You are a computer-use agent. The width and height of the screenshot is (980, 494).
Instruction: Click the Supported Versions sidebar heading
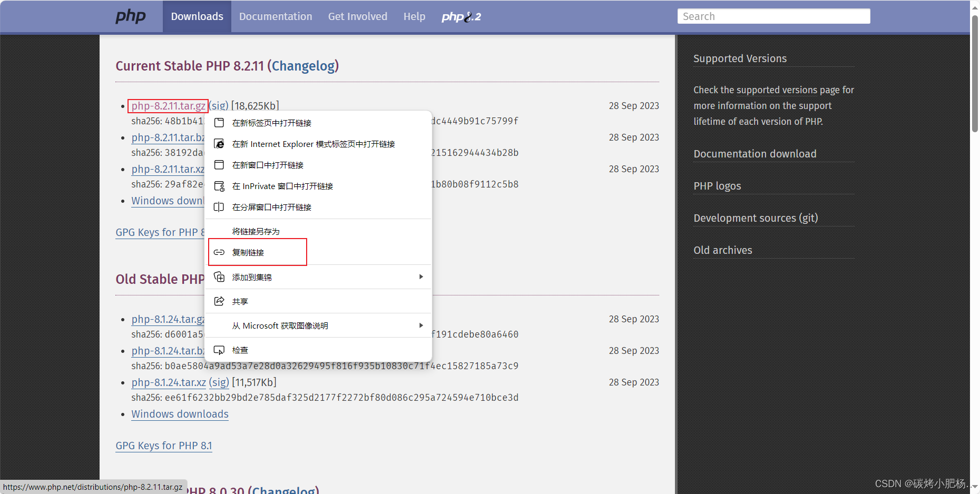(740, 58)
